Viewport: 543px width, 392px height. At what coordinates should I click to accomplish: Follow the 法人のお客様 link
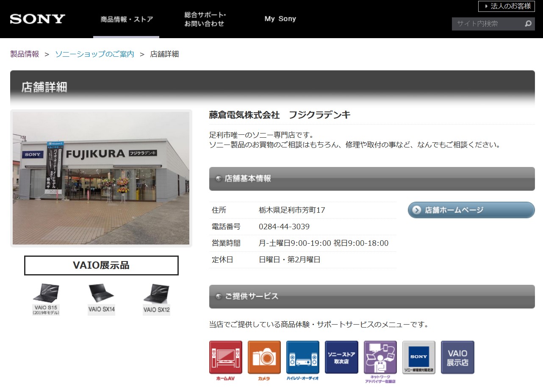click(507, 6)
